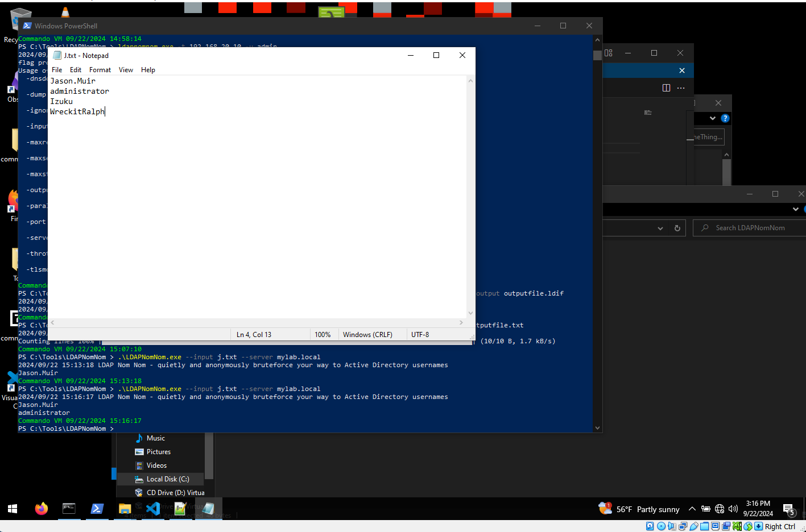Show hidden system tray icons

[692, 509]
